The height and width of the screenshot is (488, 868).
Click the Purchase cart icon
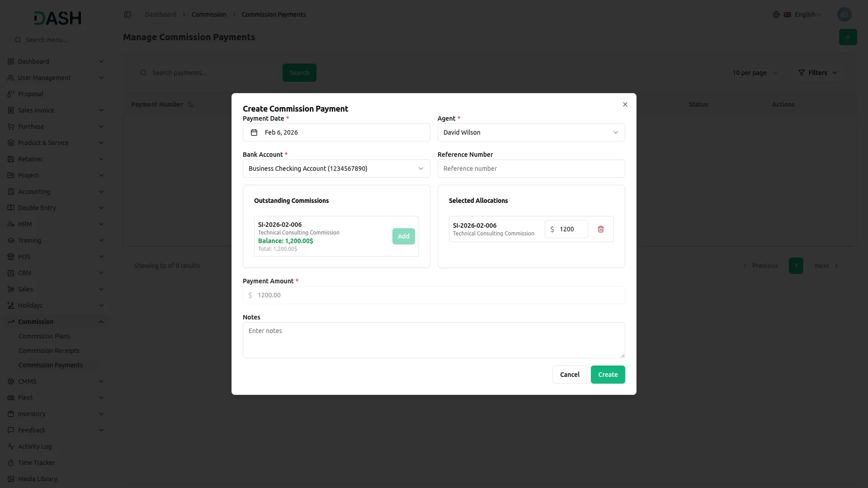click(x=11, y=127)
